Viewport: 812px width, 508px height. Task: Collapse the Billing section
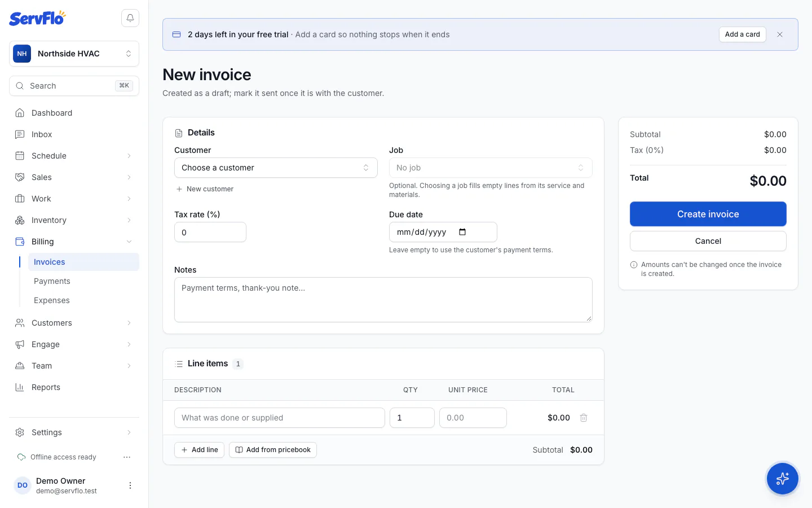coord(74,242)
